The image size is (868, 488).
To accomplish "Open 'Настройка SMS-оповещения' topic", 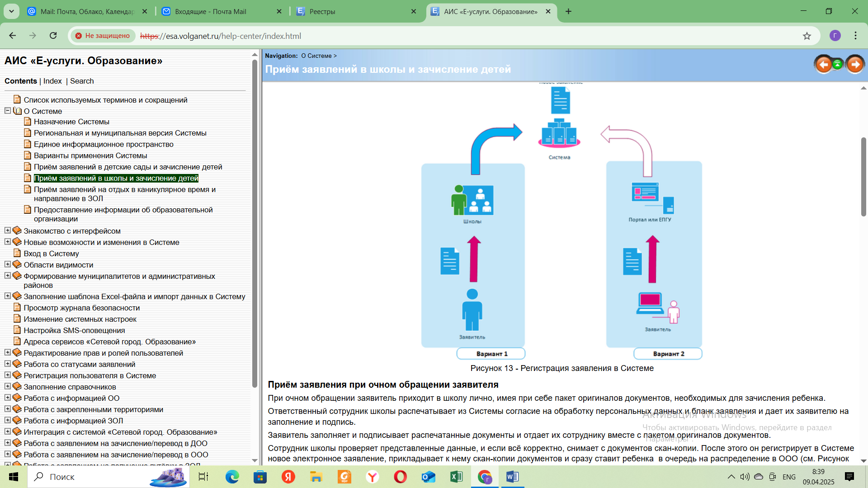I will click(x=74, y=330).
